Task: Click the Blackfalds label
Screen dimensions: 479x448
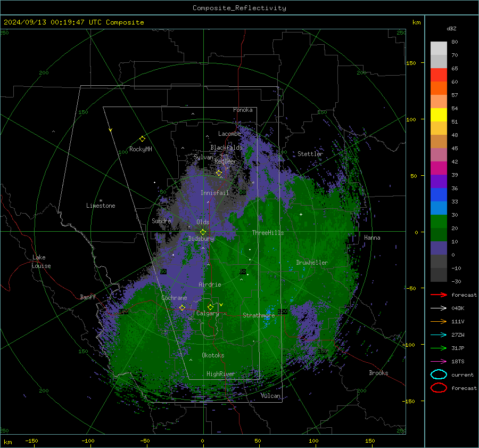Action: coord(226,148)
